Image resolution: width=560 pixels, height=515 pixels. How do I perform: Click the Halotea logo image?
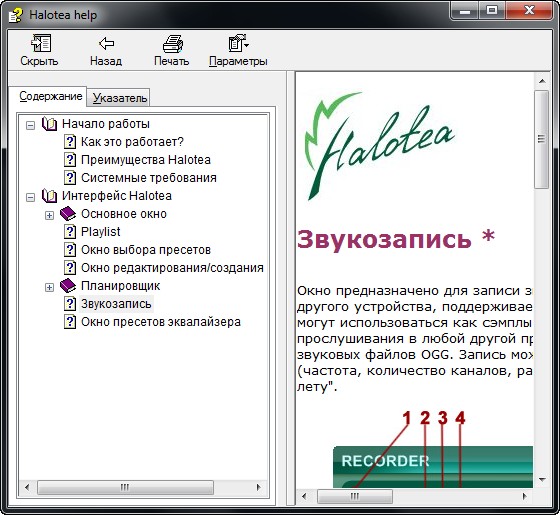point(379,146)
